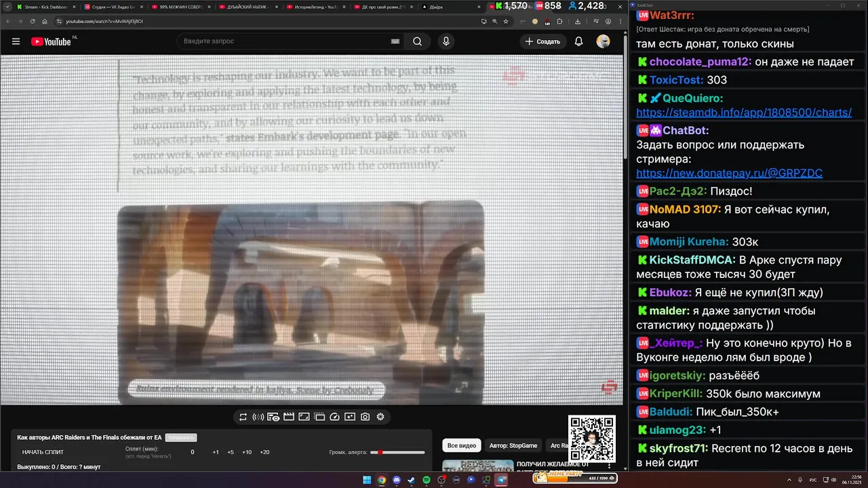This screenshot has width=868, height=488.
Task: Switch to the ДК про свой ролик tab
Action: point(383,7)
